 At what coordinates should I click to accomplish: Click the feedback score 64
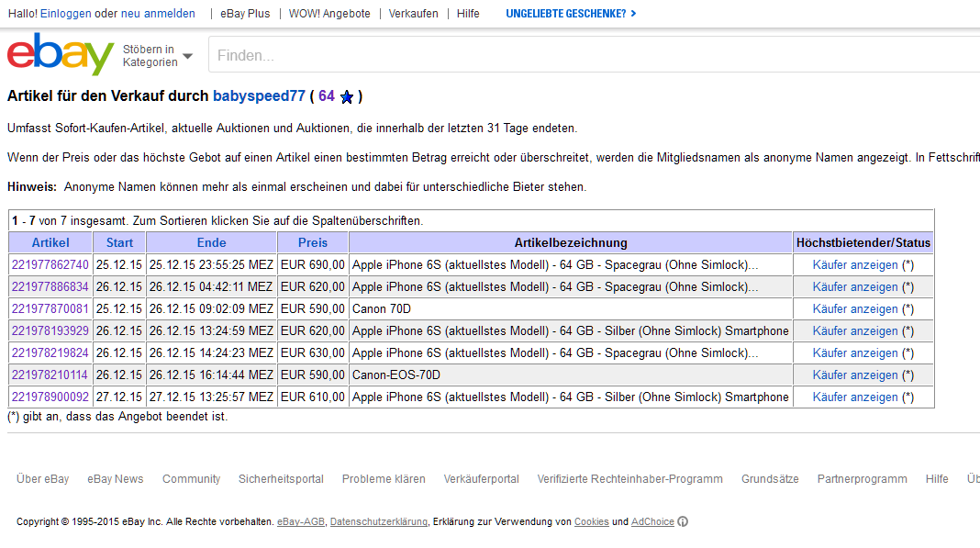point(327,96)
